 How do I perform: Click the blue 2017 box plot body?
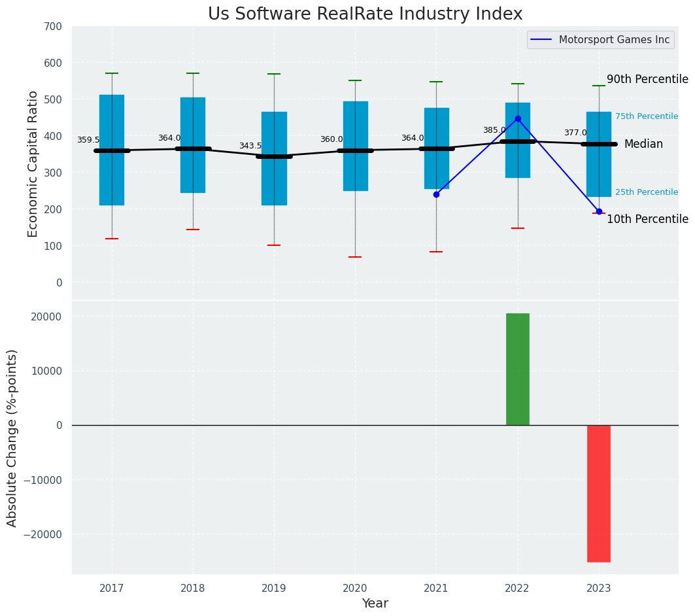(x=112, y=150)
